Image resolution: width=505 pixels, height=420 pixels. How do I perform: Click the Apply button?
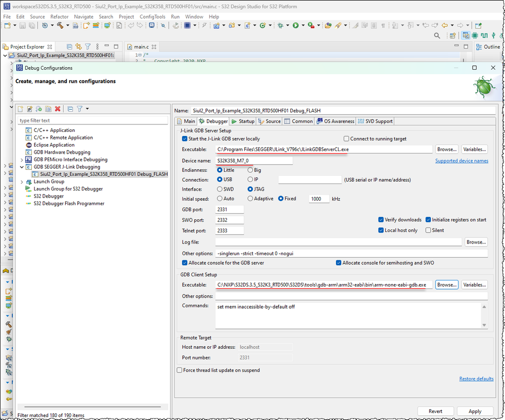475,411
